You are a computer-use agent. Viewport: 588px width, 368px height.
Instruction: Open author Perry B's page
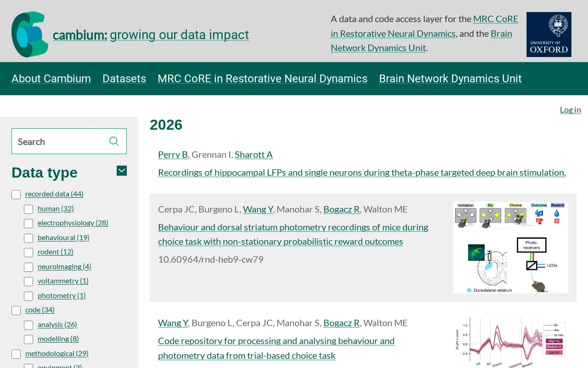173,155
